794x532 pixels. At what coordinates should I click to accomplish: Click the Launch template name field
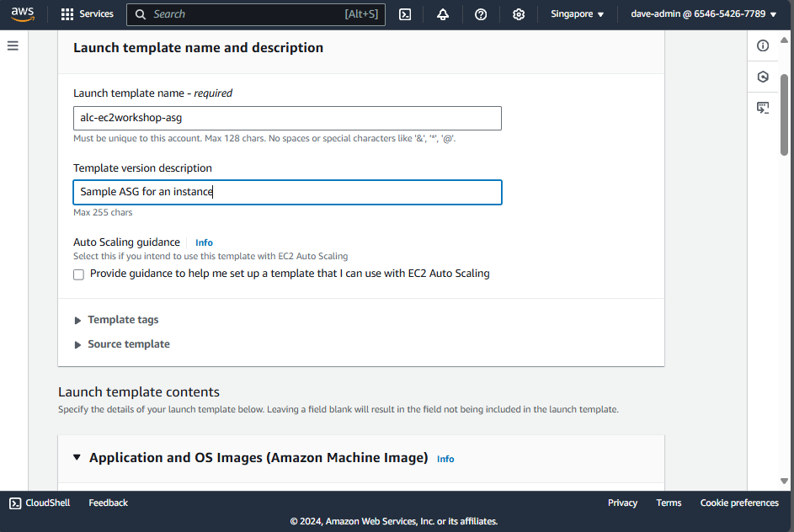tap(287, 119)
